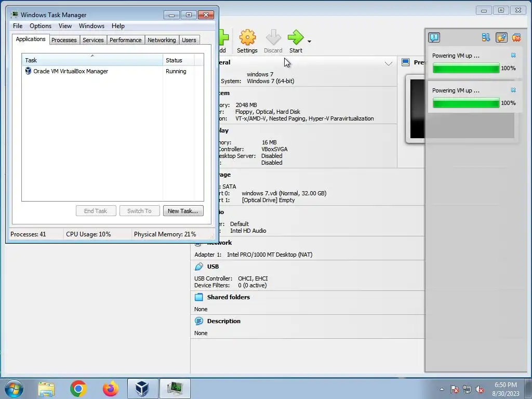Viewport: 532px width, 399px height.
Task: Click the first Powering VM up progress bar
Action: pyautogui.click(x=466, y=68)
